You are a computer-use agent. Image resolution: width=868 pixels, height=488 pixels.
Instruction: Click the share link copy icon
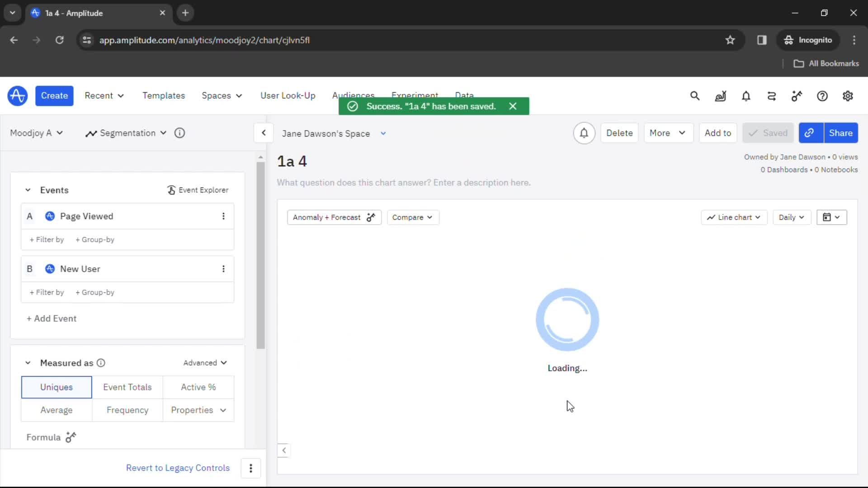pyautogui.click(x=810, y=133)
